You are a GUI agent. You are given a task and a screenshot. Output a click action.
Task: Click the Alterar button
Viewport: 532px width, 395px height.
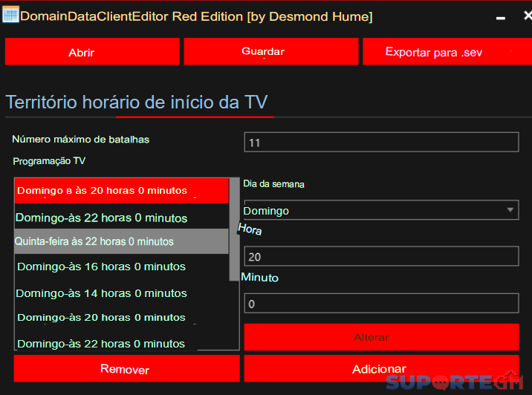[x=381, y=337]
